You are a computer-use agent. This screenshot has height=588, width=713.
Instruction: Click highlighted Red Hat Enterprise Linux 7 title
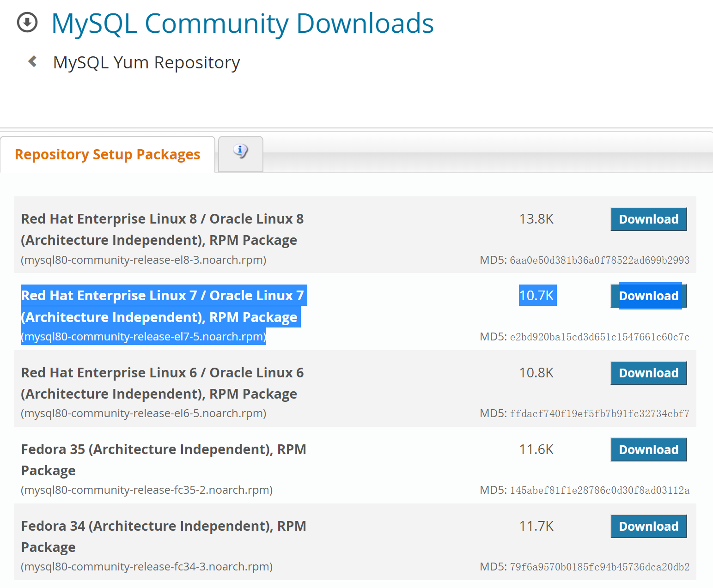point(163,306)
